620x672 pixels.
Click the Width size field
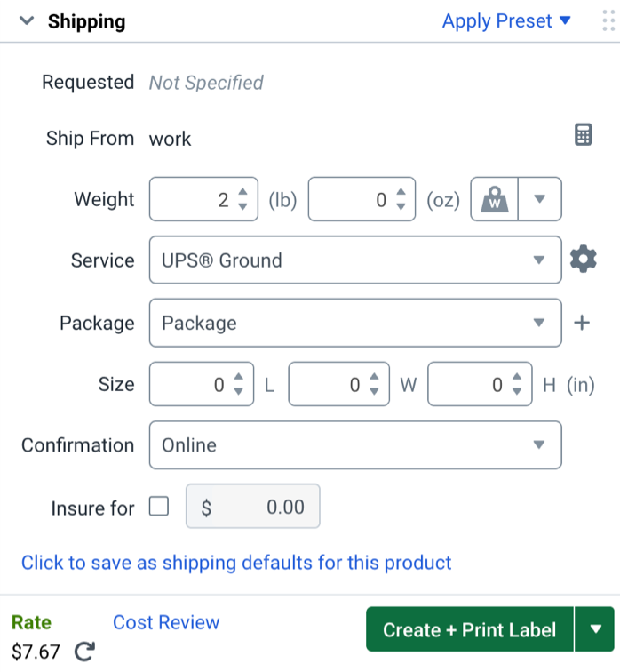pos(338,384)
